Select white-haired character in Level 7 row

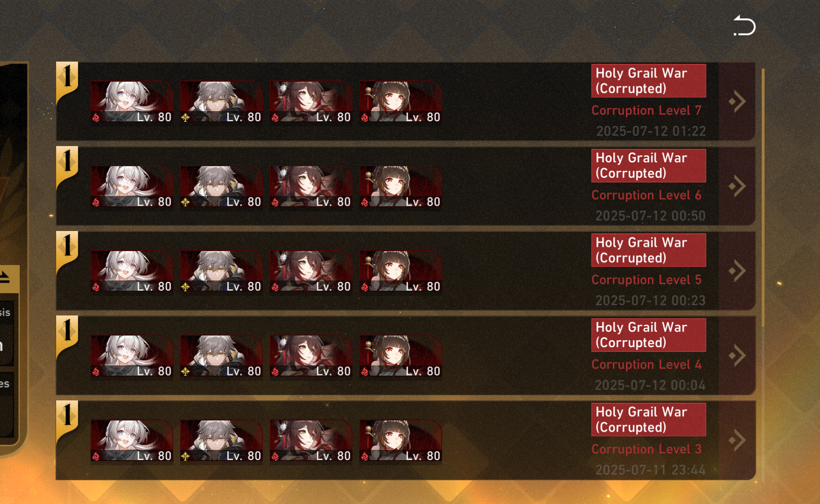(132, 102)
